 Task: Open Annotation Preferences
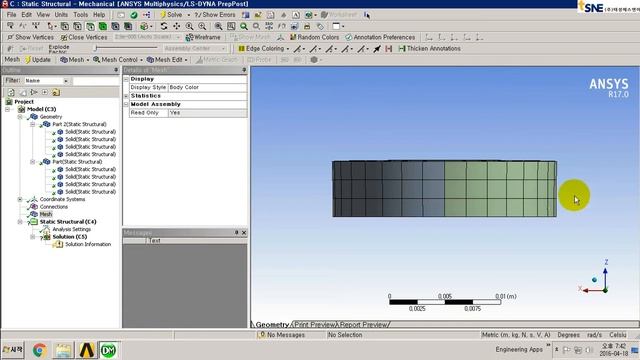coord(380,37)
